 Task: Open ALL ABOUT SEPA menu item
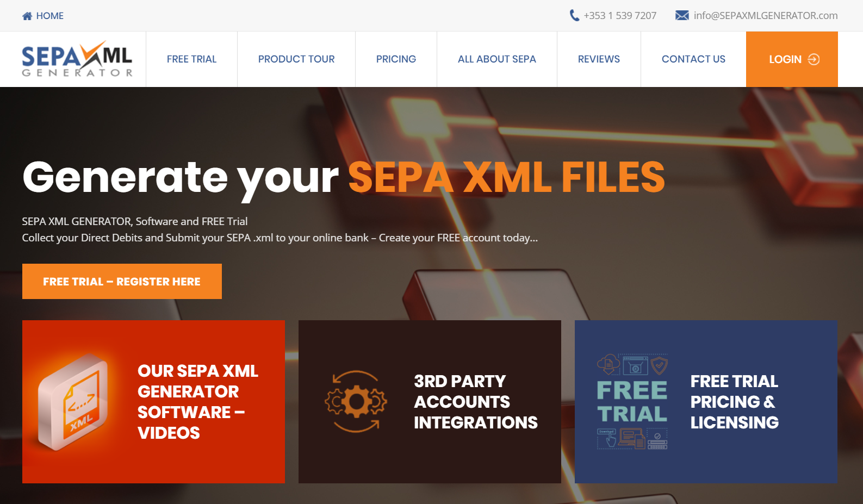click(x=497, y=59)
